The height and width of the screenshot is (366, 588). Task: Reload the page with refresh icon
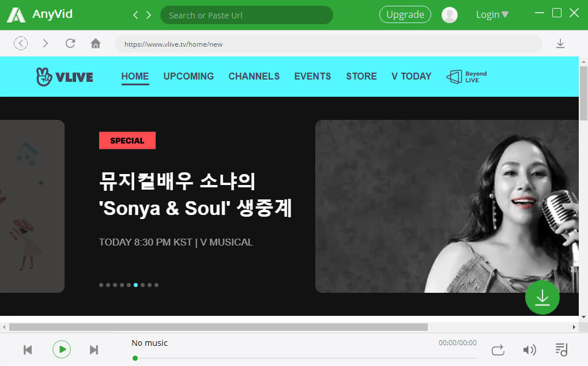[x=70, y=43]
